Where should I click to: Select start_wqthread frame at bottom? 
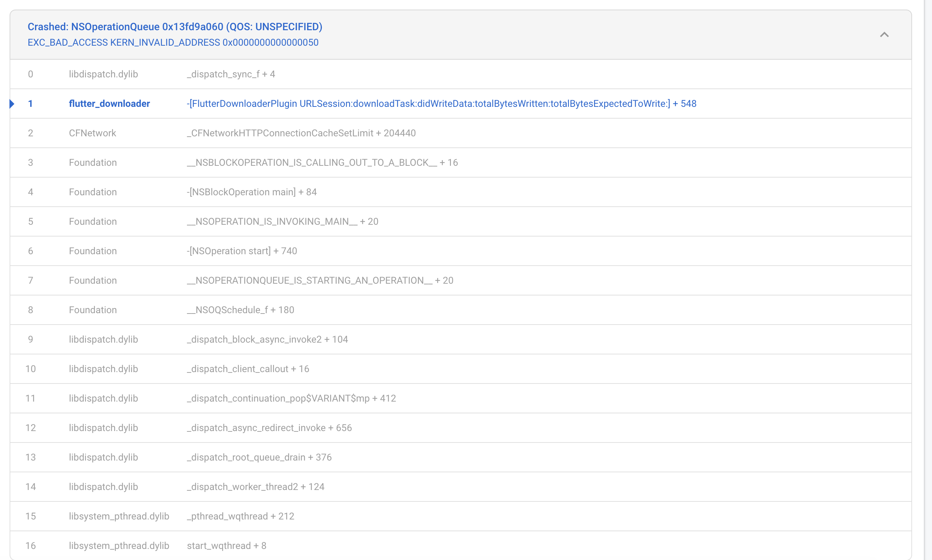click(227, 545)
